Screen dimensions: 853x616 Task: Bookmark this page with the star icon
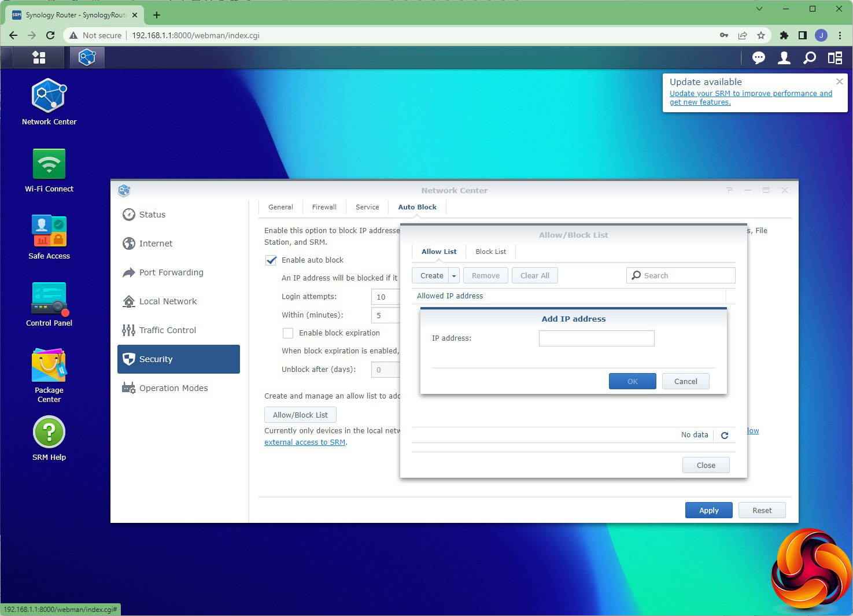click(x=761, y=35)
